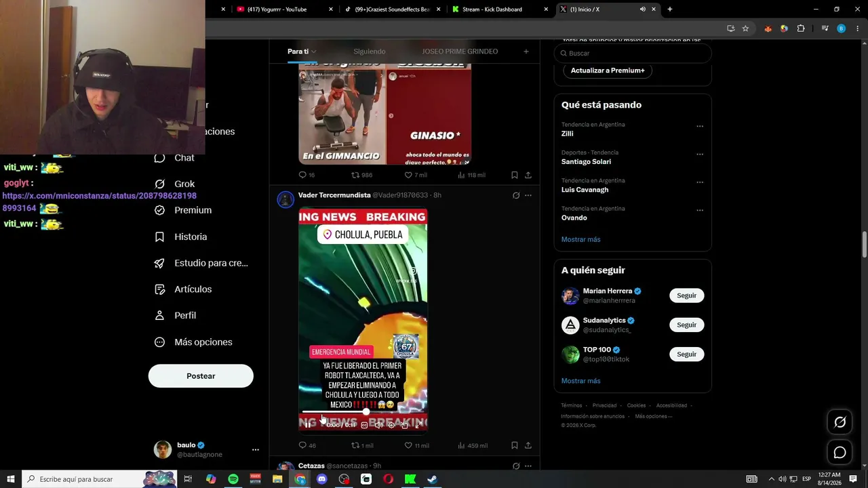Go to Perfil in the sidebar
Viewport: 868px width, 488px height.
(x=175, y=316)
